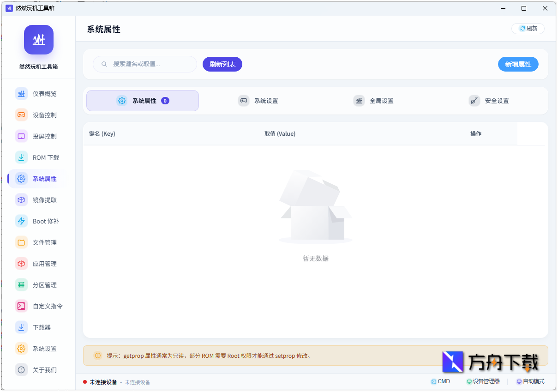Click 自定义指令 terminal icon
This screenshot has height=392, width=558.
click(x=21, y=306)
